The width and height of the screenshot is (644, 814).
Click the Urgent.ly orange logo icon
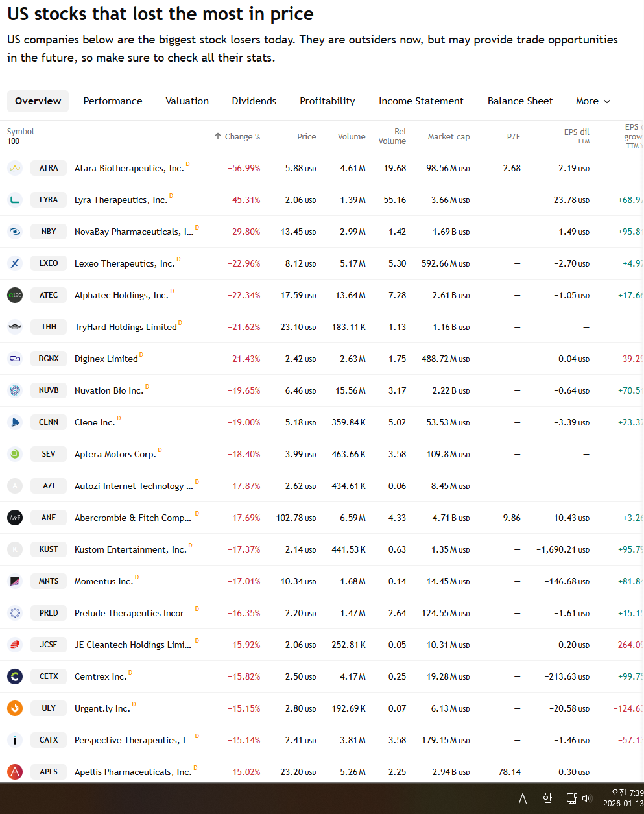pyautogui.click(x=15, y=708)
